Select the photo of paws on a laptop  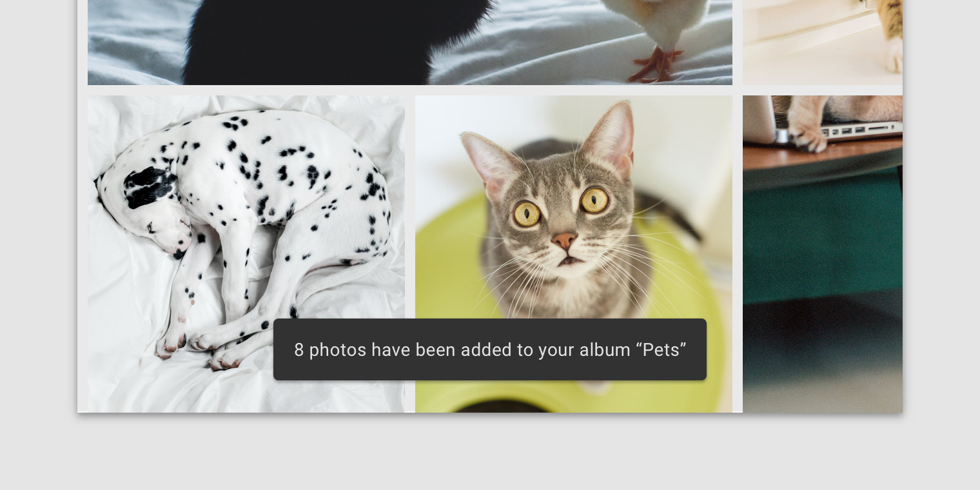click(823, 254)
